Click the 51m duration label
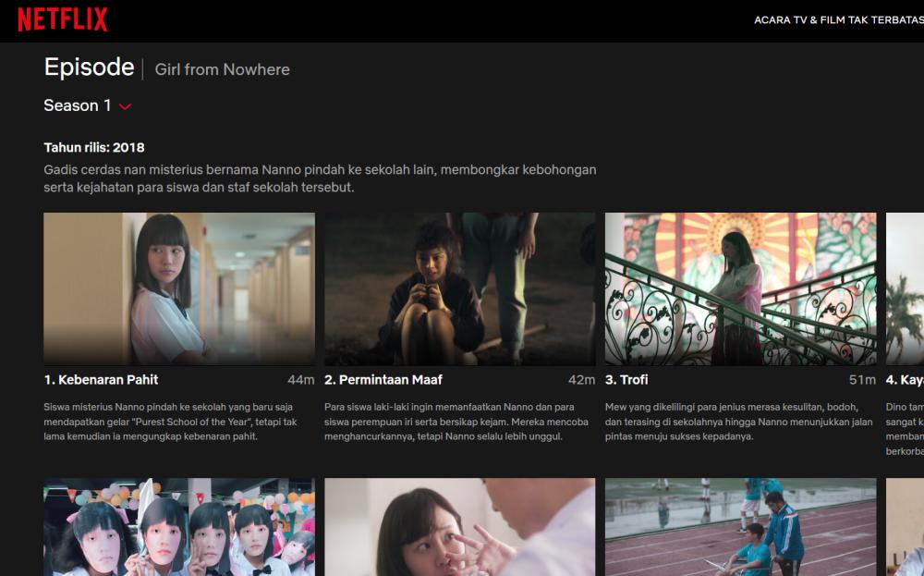 (x=862, y=380)
